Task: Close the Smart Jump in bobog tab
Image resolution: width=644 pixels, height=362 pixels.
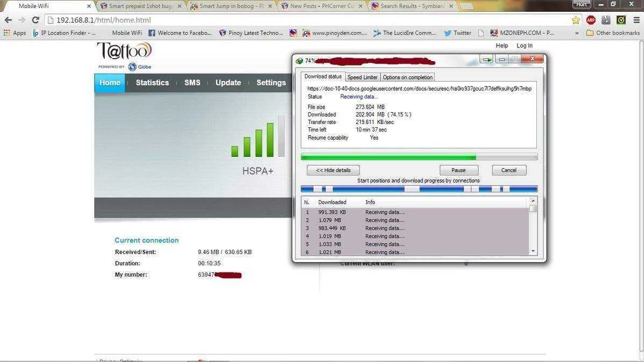Action: click(x=270, y=6)
